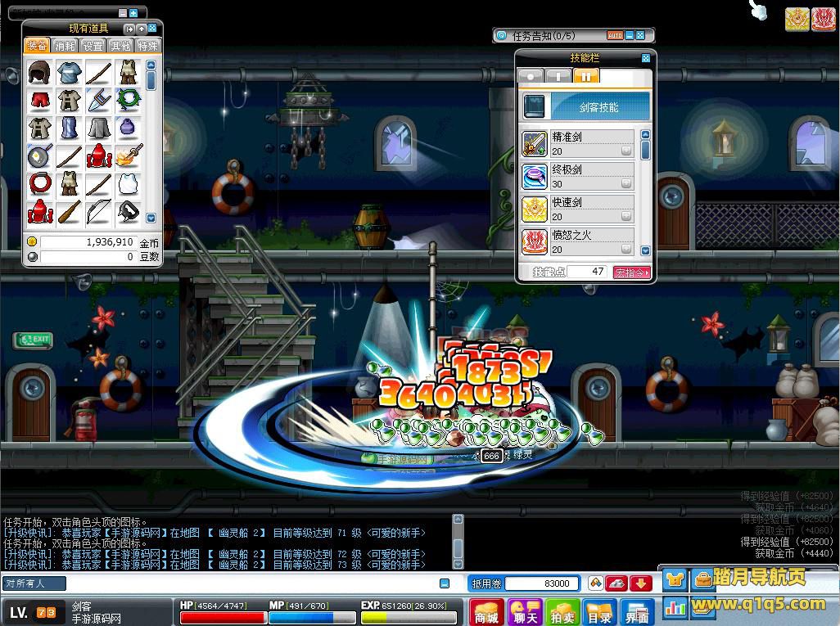The height and width of the screenshot is (626, 840).
Task: Select the bow item in inventory
Action: point(98,211)
